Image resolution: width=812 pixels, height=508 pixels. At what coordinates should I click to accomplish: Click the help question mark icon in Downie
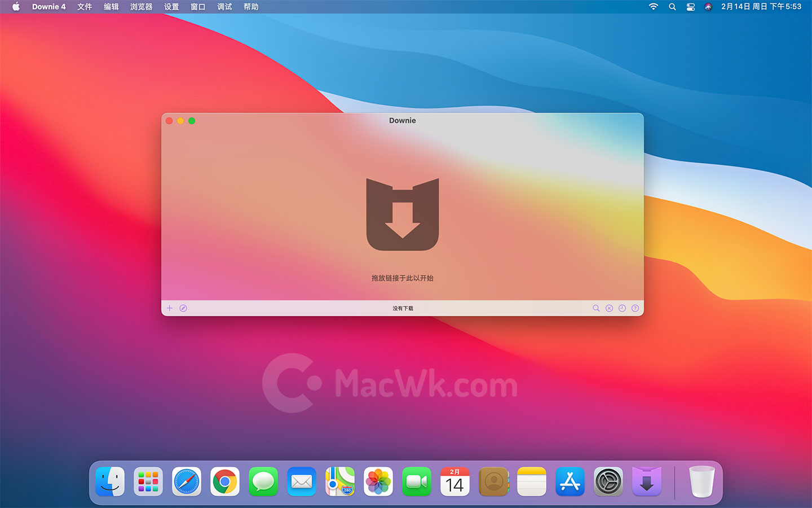635,308
